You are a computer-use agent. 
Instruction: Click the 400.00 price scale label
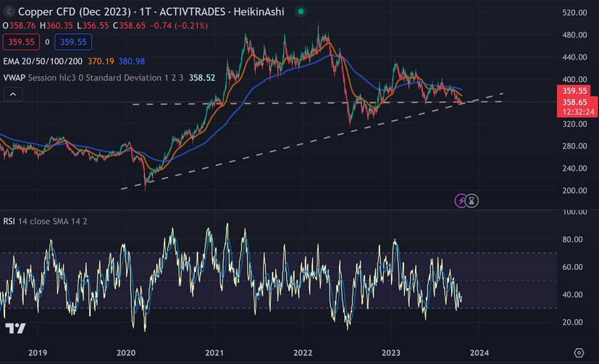pos(574,80)
